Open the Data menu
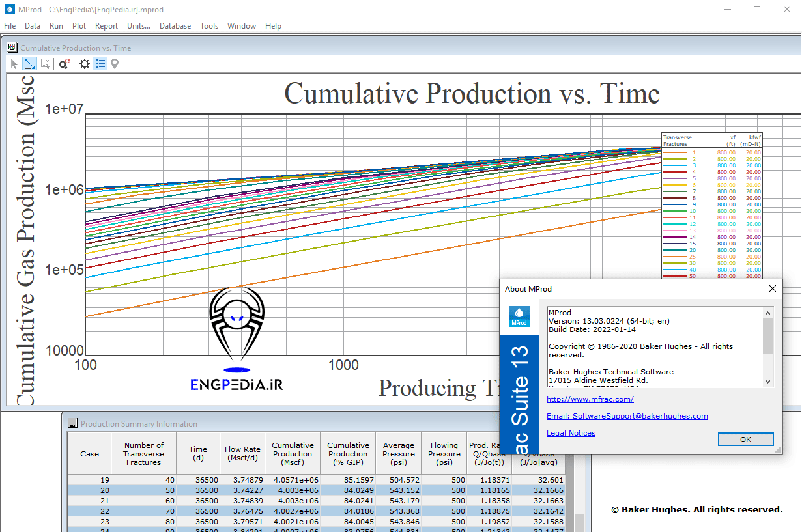 pyautogui.click(x=33, y=26)
